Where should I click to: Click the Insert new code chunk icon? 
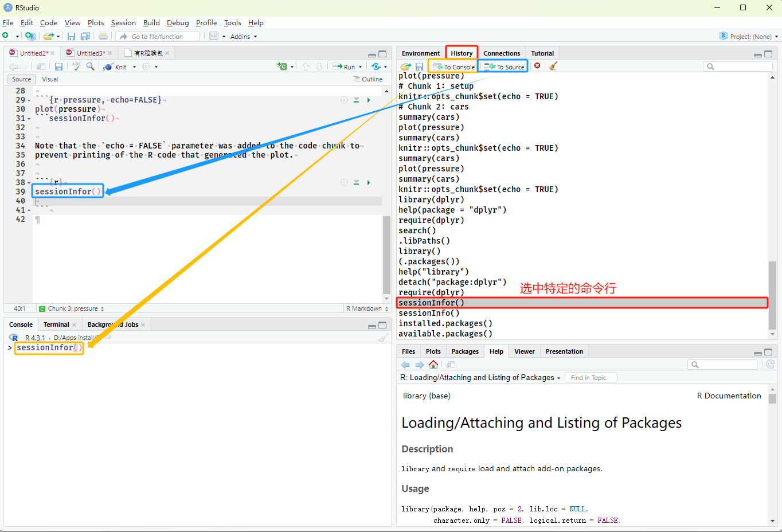point(282,66)
